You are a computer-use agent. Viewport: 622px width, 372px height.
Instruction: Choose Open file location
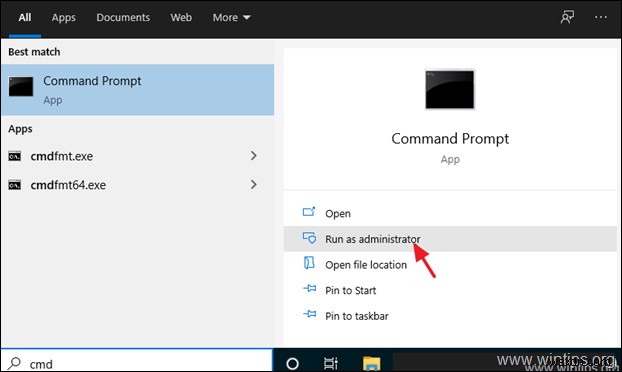(x=450, y=265)
